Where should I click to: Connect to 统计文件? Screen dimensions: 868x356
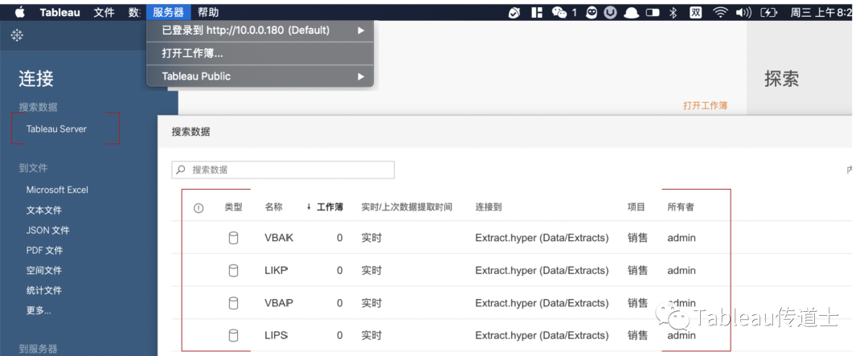[x=43, y=290]
